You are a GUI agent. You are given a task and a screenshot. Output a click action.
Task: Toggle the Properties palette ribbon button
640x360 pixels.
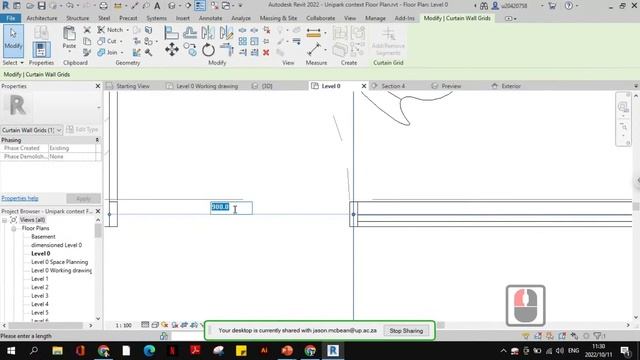[x=41, y=50]
